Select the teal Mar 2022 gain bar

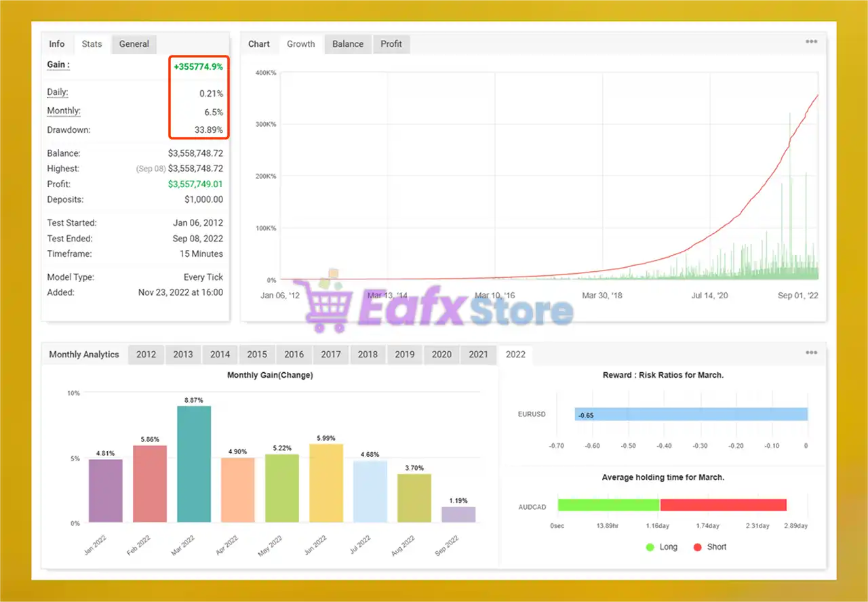[194, 464]
